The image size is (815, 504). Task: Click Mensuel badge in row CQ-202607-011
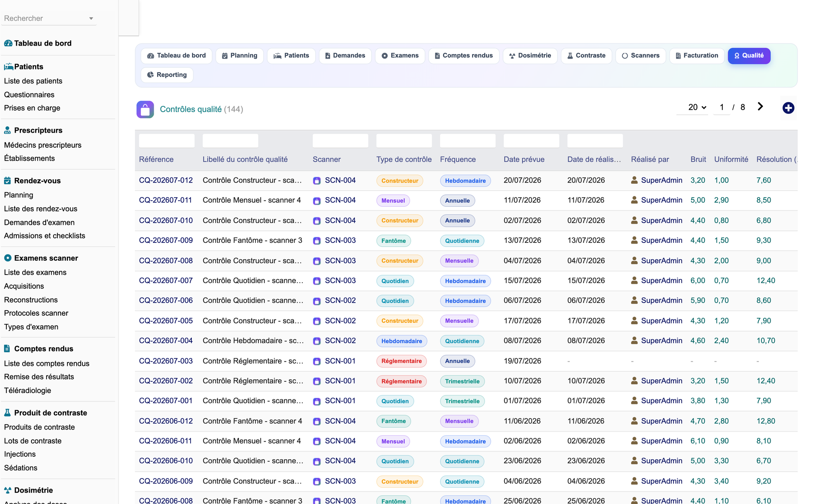point(393,201)
